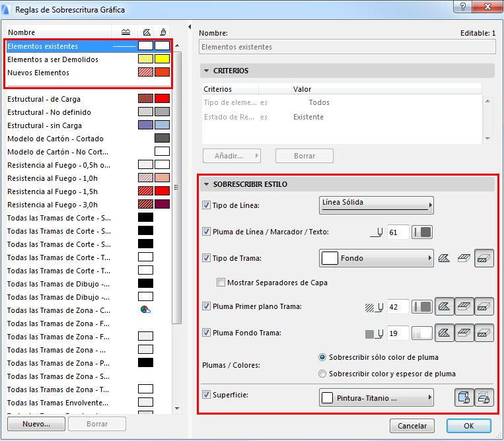Image resolution: width=504 pixels, height=441 pixels.
Task: Click second surface override icon beside Superficie dropdown
Action: 484,397
